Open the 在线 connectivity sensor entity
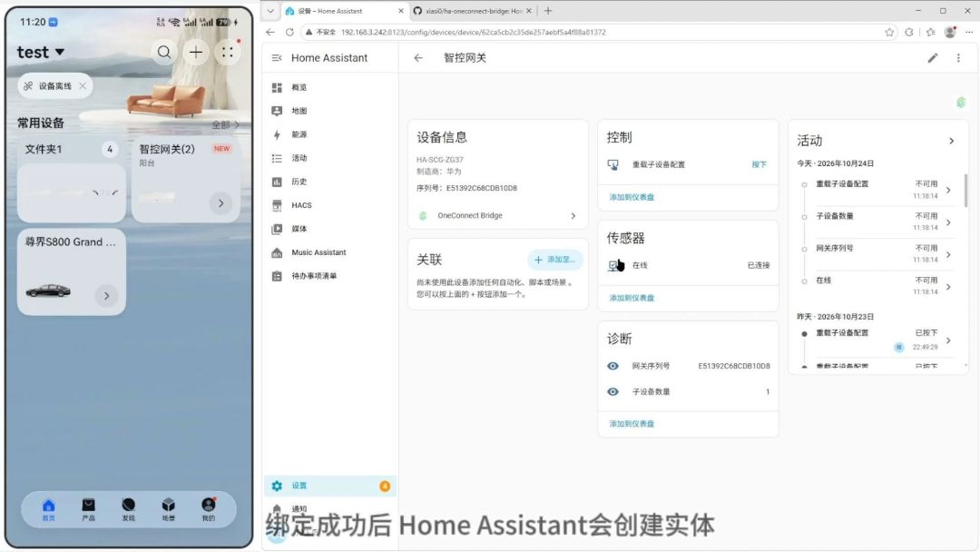 (688, 266)
